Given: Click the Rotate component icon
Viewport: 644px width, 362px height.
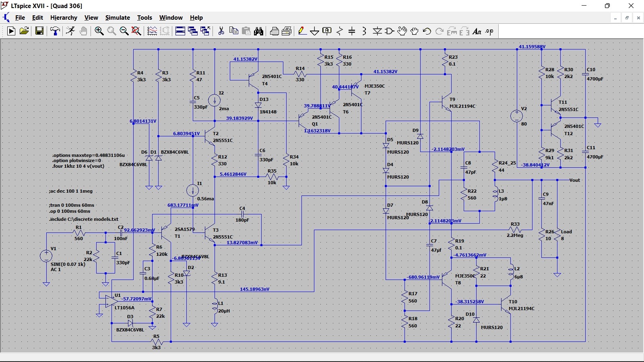Looking at the screenshot, I should (x=452, y=31).
